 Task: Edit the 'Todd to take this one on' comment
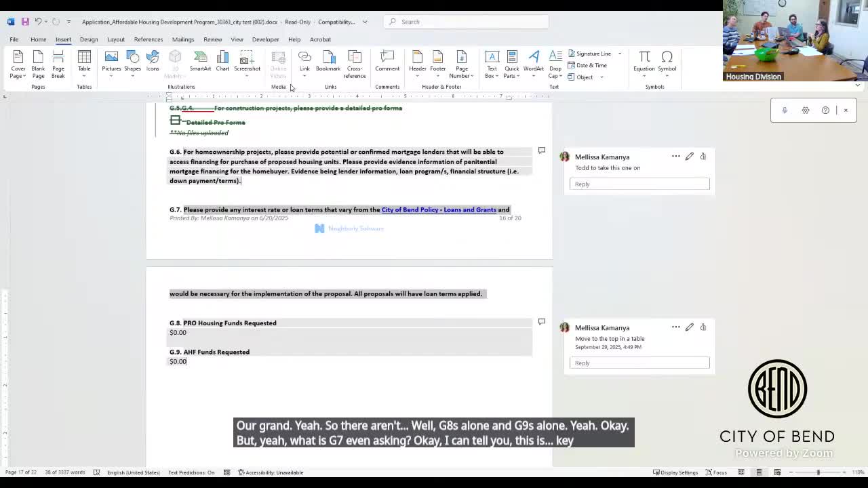pos(690,157)
